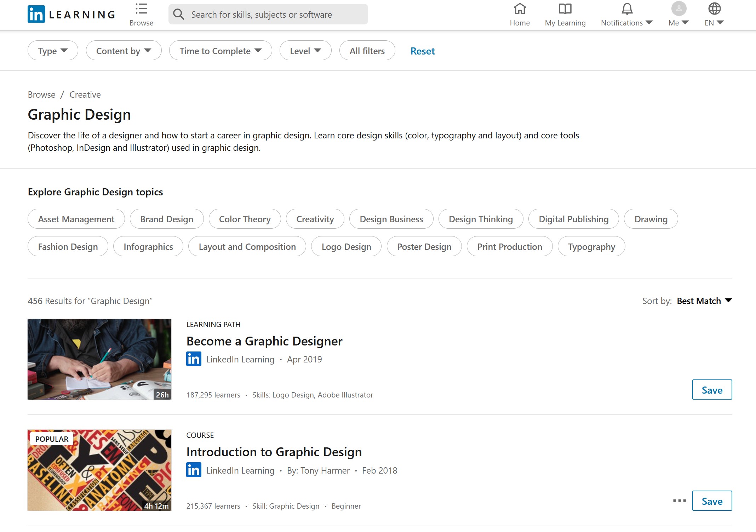756x532 pixels.
Task: Click LinkedIn Learning provider of Become a Graphic Designer
Action: point(240,359)
